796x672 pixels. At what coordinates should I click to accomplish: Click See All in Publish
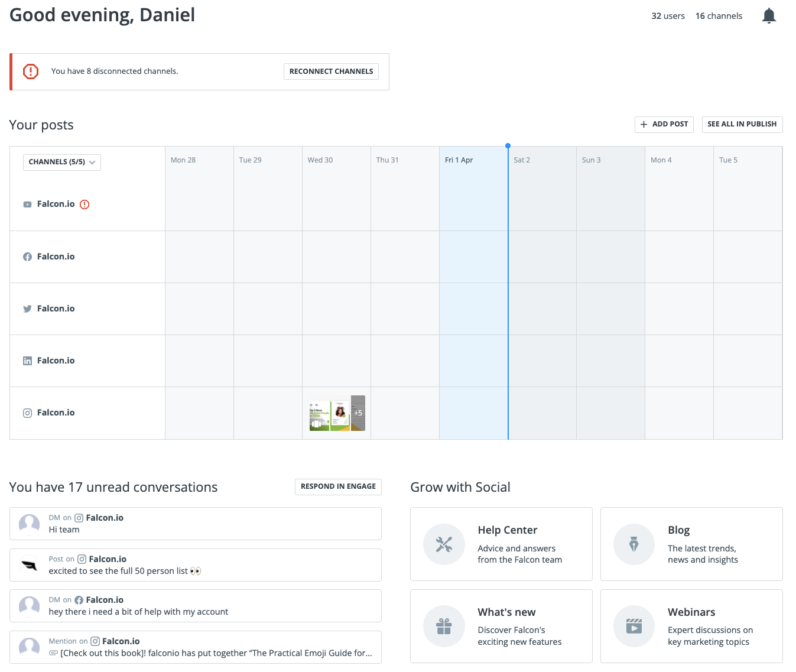pyautogui.click(x=742, y=124)
